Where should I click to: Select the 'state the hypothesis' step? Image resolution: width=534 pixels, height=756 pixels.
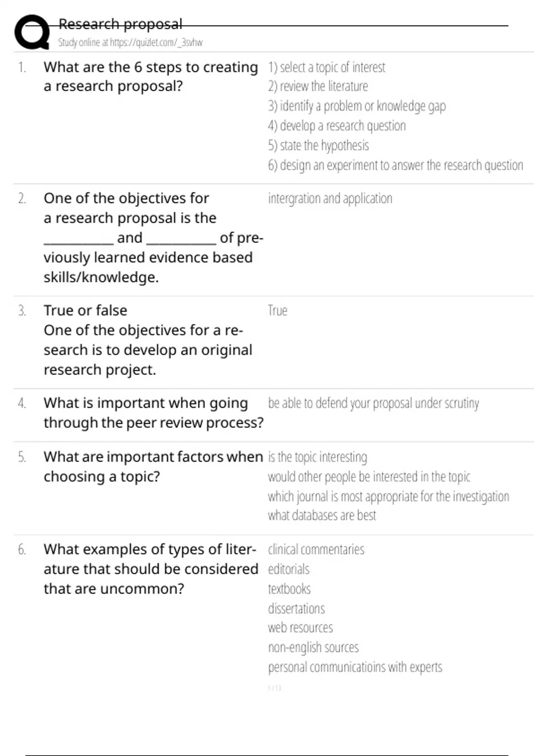pos(318,145)
